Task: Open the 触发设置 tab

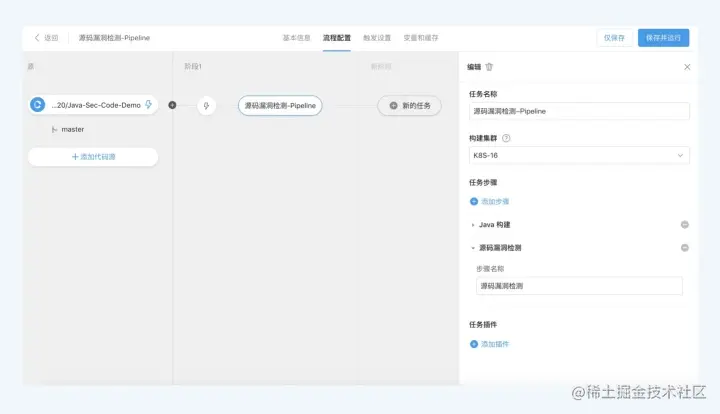Action: (377, 38)
